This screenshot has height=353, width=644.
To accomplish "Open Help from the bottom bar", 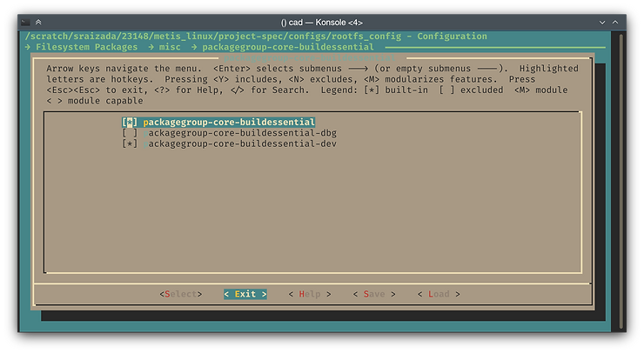I will click(310, 294).
